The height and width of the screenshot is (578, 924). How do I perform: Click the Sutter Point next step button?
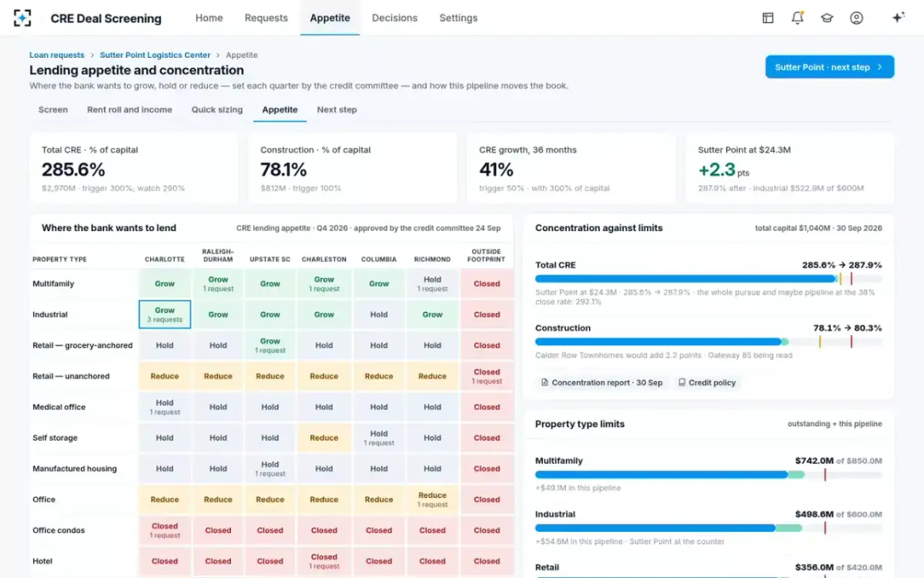tap(829, 67)
